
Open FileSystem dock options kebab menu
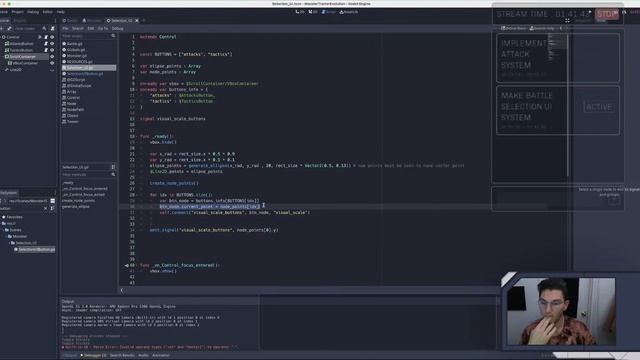point(55,193)
